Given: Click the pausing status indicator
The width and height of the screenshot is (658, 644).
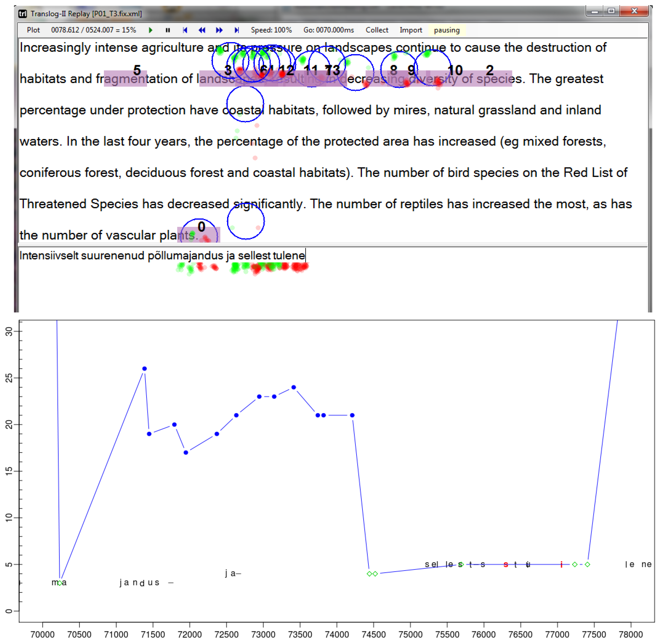Looking at the screenshot, I should point(446,30).
